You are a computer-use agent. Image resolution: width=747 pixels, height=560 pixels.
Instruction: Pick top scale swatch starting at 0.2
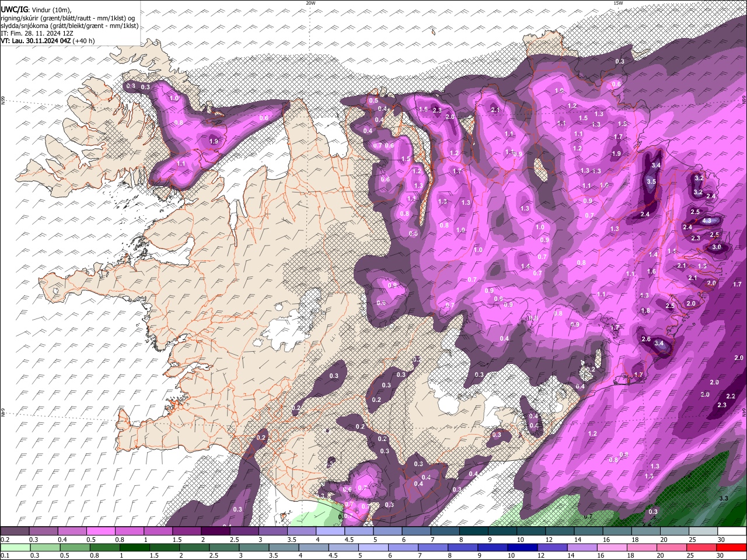click(15, 531)
